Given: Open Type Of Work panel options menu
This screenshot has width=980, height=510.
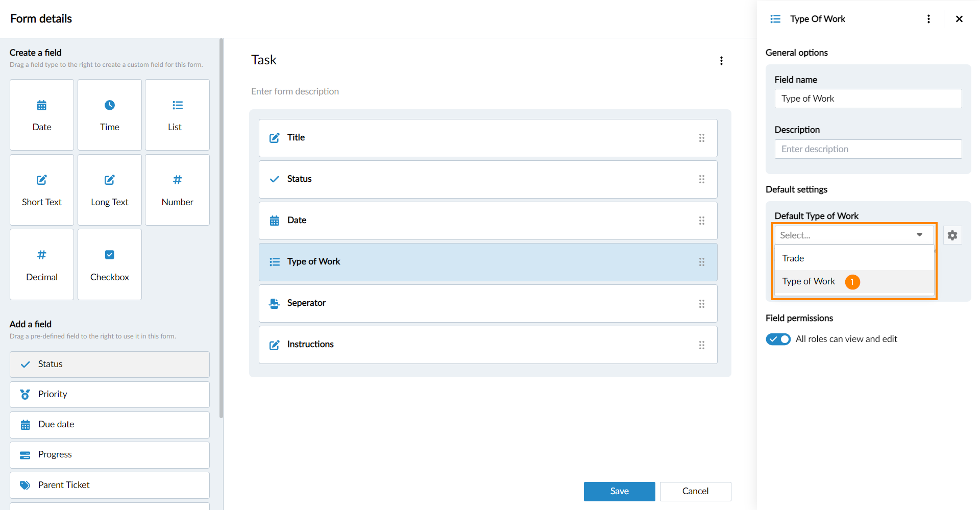Looking at the screenshot, I should (x=928, y=19).
